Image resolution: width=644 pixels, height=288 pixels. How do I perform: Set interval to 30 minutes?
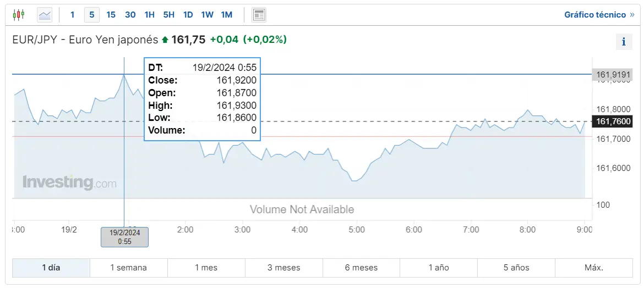tap(130, 15)
